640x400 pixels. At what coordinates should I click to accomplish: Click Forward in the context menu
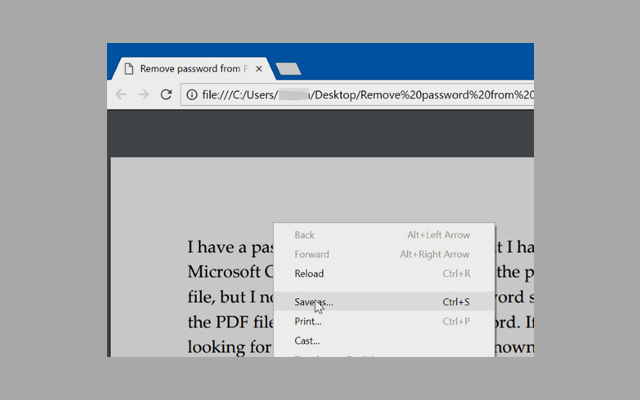pyautogui.click(x=310, y=254)
